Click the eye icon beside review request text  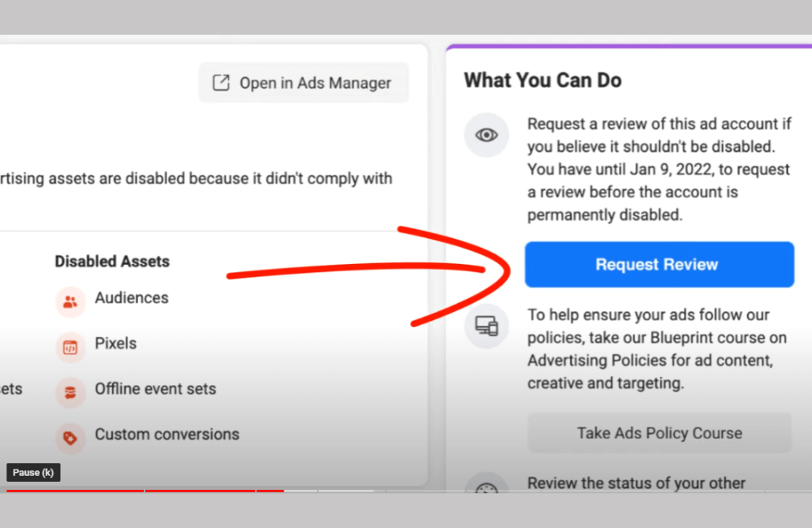[x=486, y=135]
